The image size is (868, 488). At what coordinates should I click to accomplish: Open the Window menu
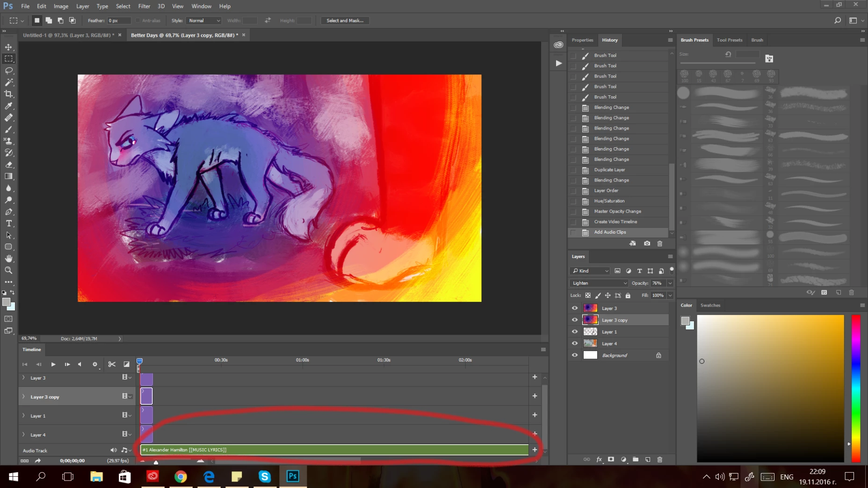click(x=202, y=6)
